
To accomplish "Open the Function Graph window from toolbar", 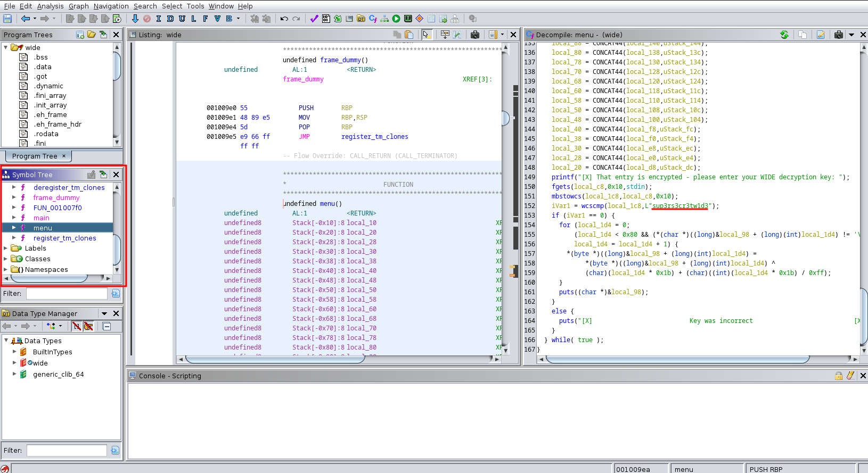I will (384, 19).
